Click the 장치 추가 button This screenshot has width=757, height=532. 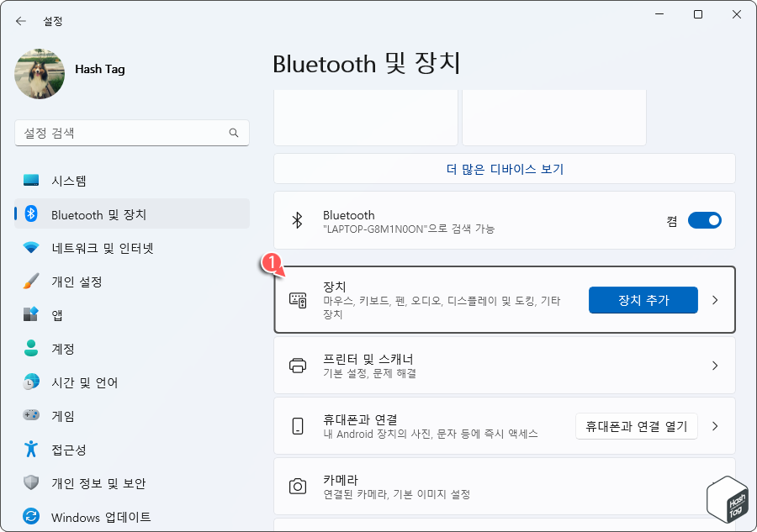(x=643, y=300)
